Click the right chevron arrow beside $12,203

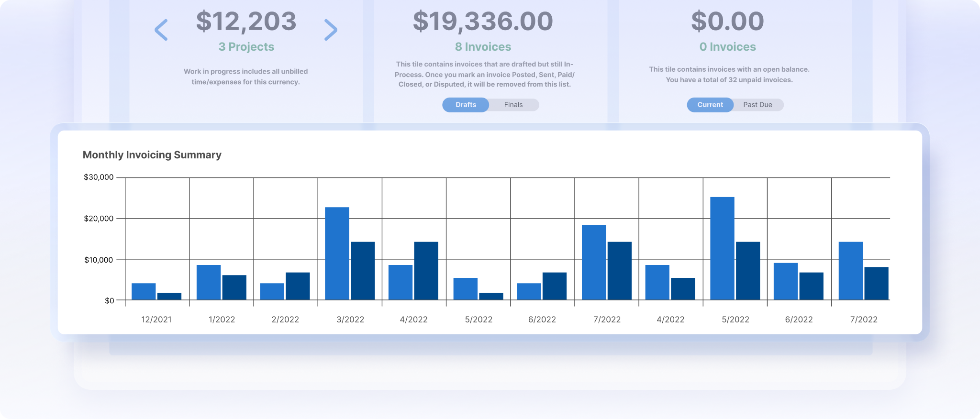(331, 30)
